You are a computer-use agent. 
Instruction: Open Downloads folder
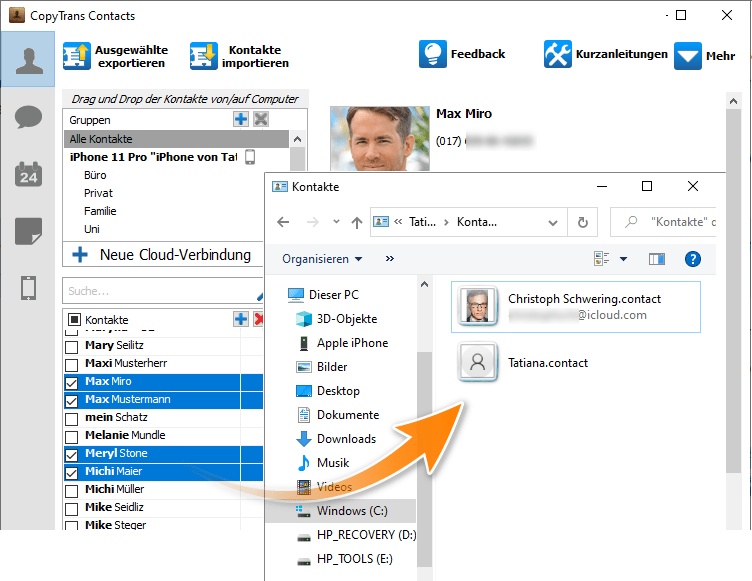(x=336, y=439)
